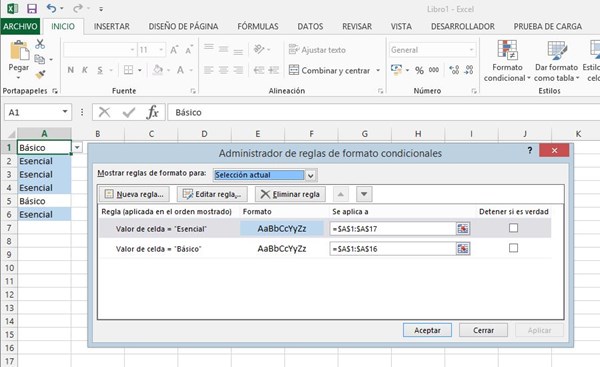Switch to the DESARROLLADOR tab
This screenshot has height=367, width=600.
pos(463,26)
